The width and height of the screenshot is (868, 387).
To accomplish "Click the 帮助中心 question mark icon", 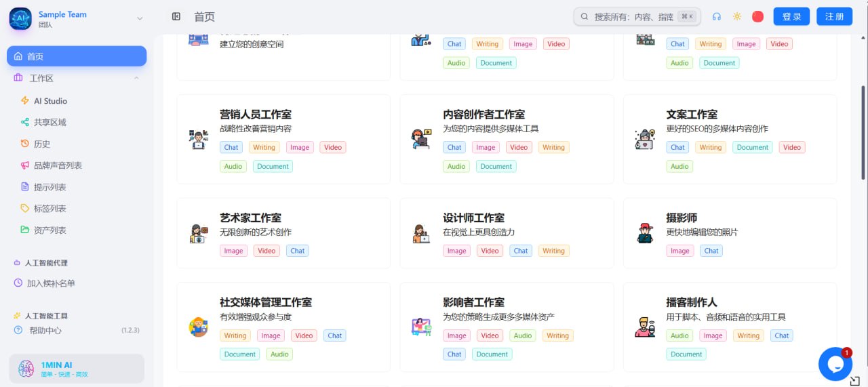I will pyautogui.click(x=18, y=330).
